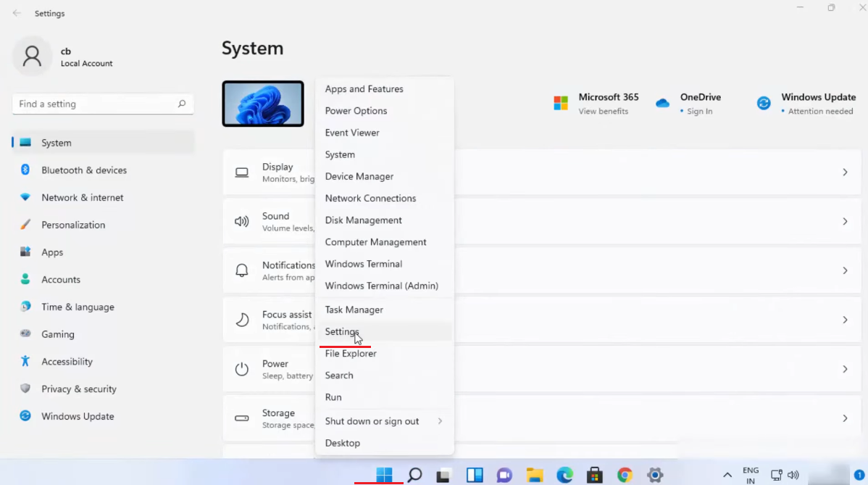Launch Microsoft Edge from the taskbar
Viewport: 868px width, 485px height.
(x=564, y=474)
